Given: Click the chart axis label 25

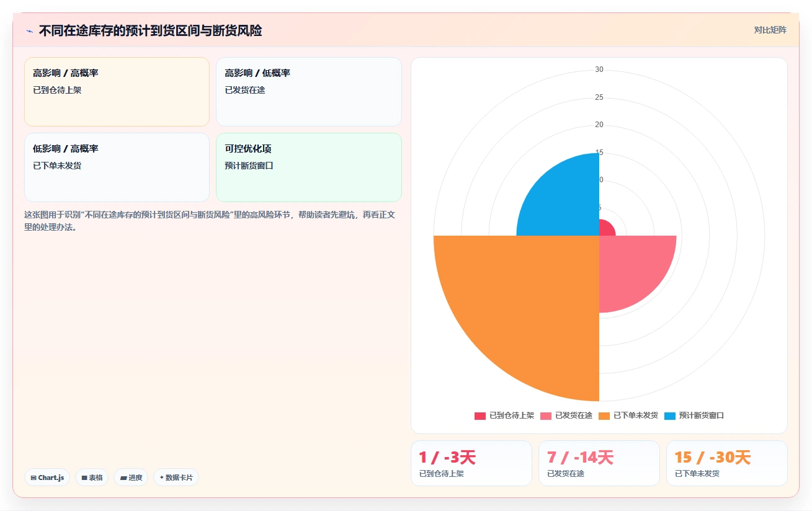Looking at the screenshot, I should [599, 97].
